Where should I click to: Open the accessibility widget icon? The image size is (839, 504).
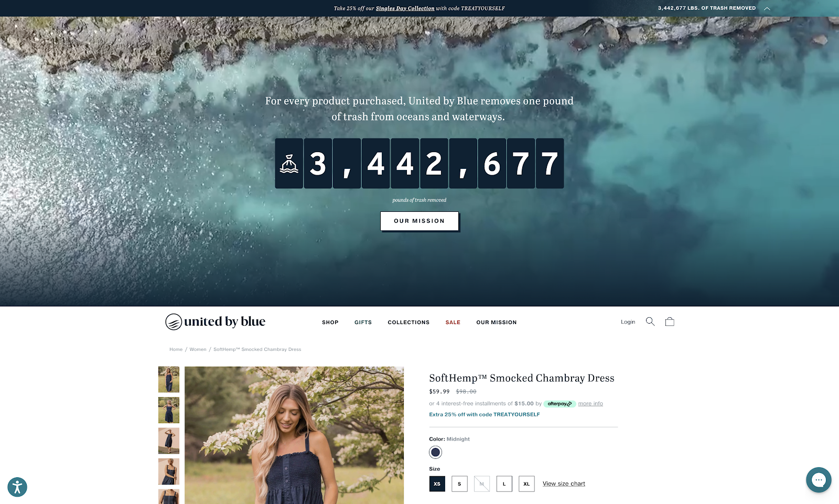tap(17, 487)
